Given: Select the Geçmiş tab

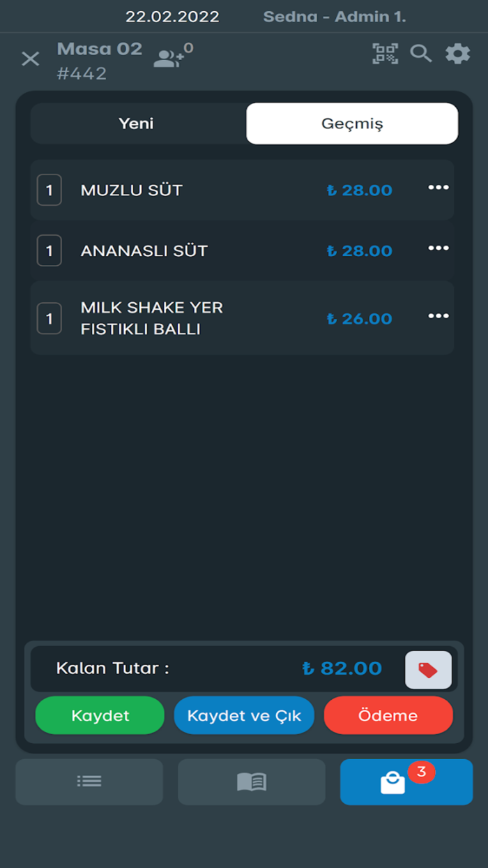Looking at the screenshot, I should [351, 123].
